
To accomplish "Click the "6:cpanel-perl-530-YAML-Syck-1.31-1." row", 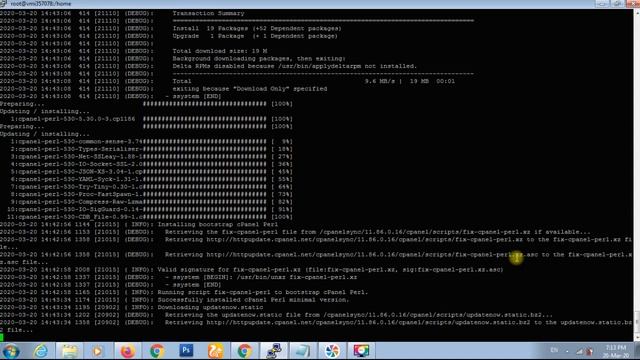I will pyautogui.click(x=152, y=179).
